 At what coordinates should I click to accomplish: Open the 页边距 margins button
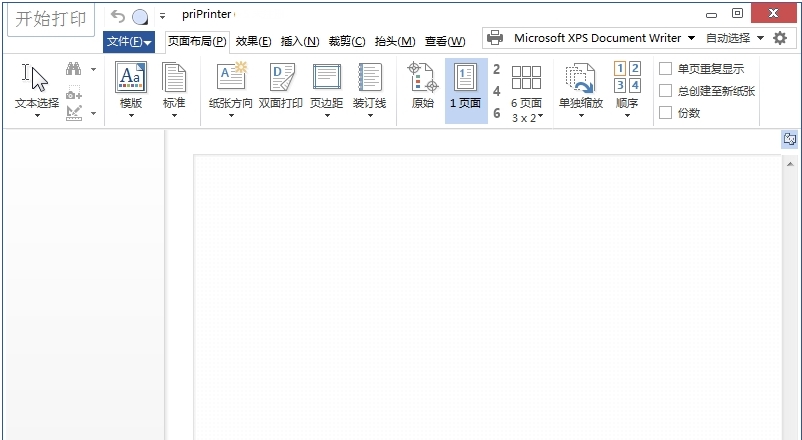click(x=327, y=90)
